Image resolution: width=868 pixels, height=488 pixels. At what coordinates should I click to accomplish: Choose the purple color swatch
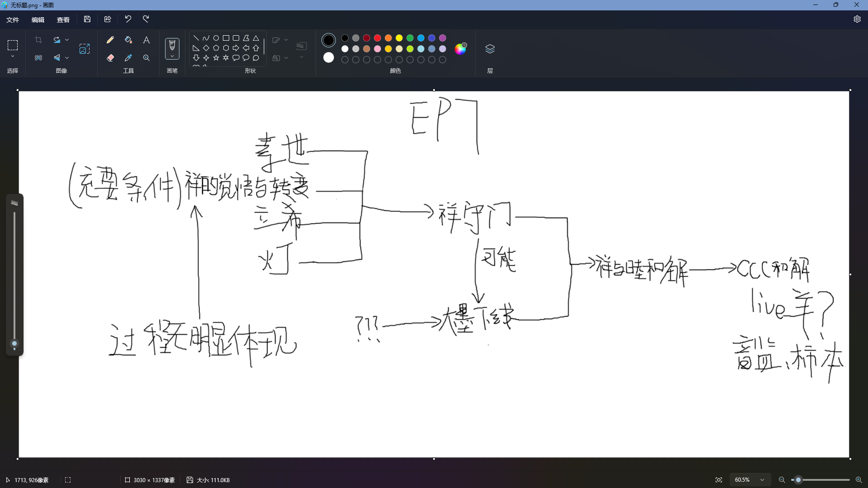(x=443, y=38)
